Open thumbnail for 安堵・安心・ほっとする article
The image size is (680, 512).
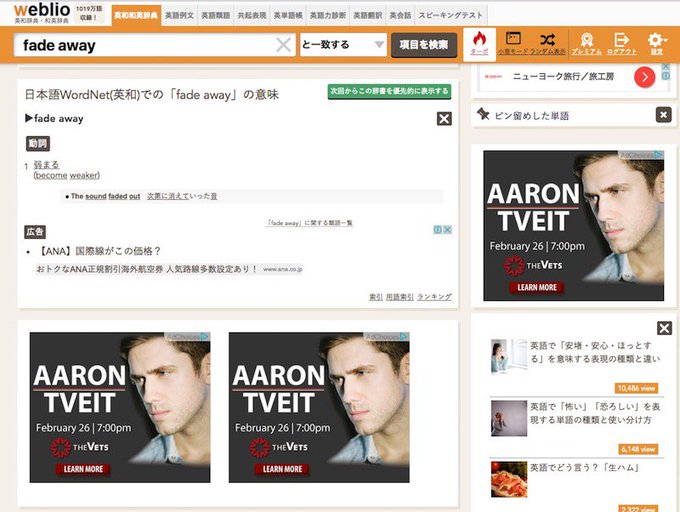(x=509, y=356)
